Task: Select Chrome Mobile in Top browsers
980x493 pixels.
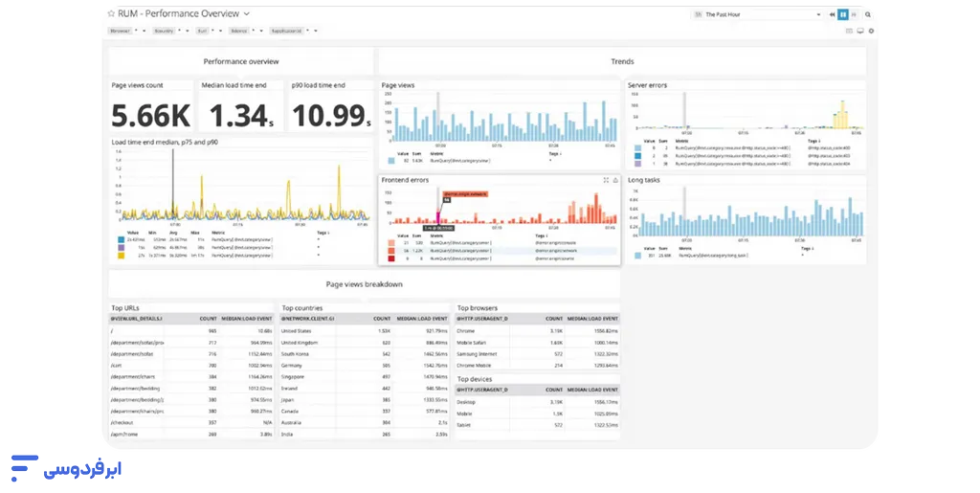Action: (537, 366)
